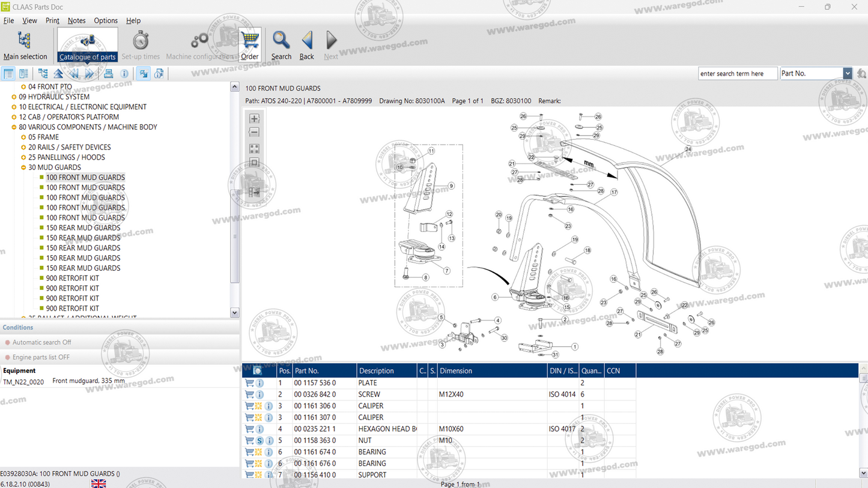
Task: Click the double left-arrow previous page icon
Action: point(74,74)
